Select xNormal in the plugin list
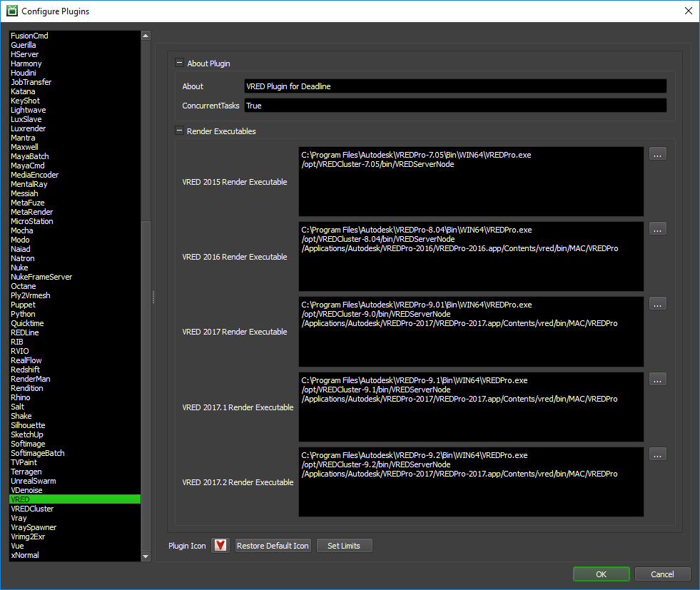Screen dimensions: 700x590 (x=75, y=556)
